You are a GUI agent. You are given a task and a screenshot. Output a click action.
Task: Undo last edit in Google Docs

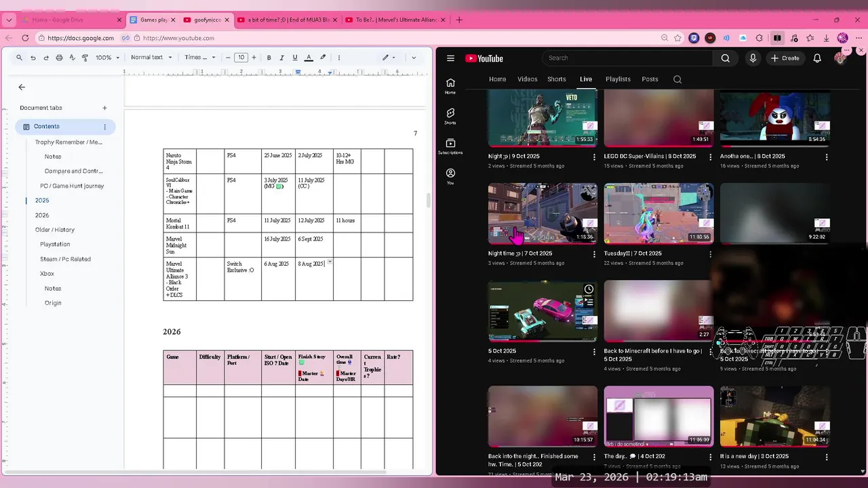tap(33, 58)
